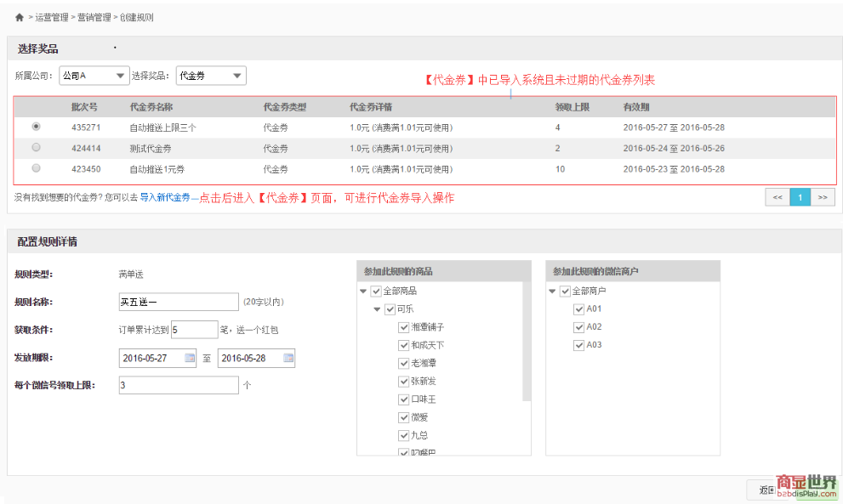Toggle the 老湘香 product checkbox

pyautogui.click(x=404, y=364)
